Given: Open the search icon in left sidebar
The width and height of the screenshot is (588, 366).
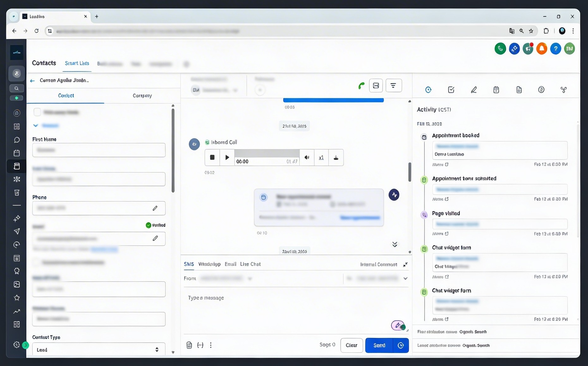Looking at the screenshot, I should coord(17,88).
